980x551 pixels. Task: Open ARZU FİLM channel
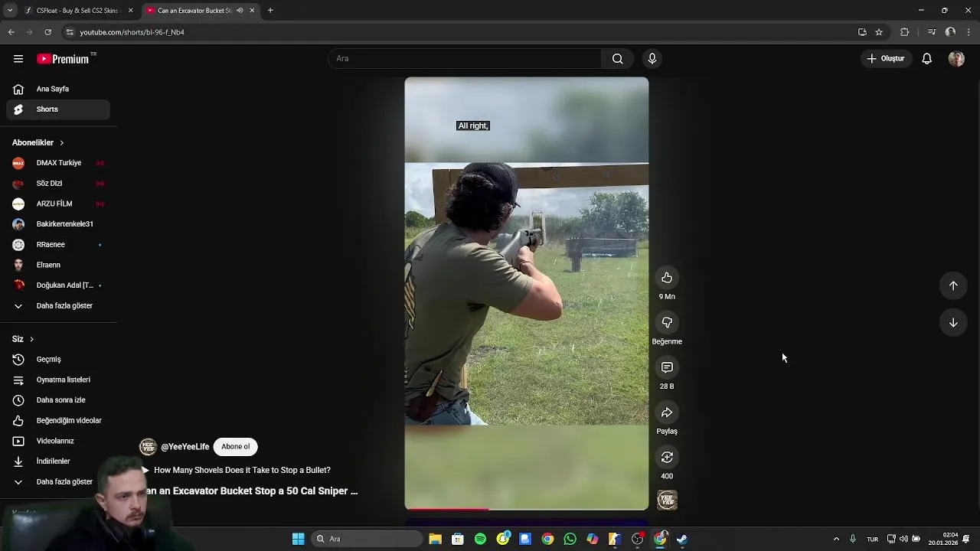(58, 204)
